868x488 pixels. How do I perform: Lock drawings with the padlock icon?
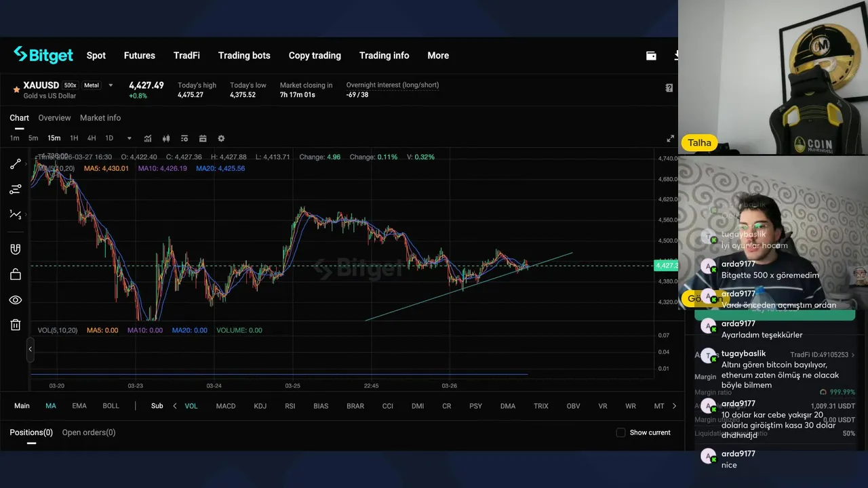click(x=15, y=274)
